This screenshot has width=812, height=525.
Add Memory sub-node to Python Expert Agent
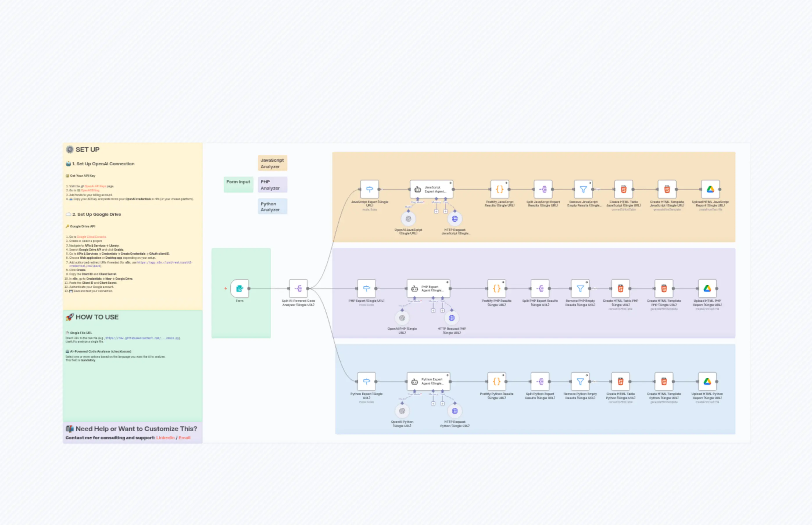433,404
